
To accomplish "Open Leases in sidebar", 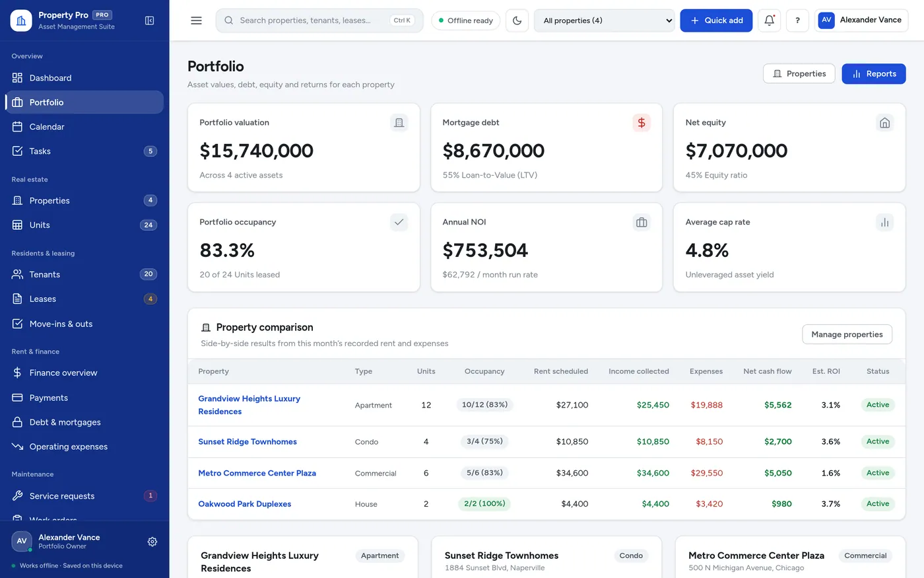I will point(84,299).
